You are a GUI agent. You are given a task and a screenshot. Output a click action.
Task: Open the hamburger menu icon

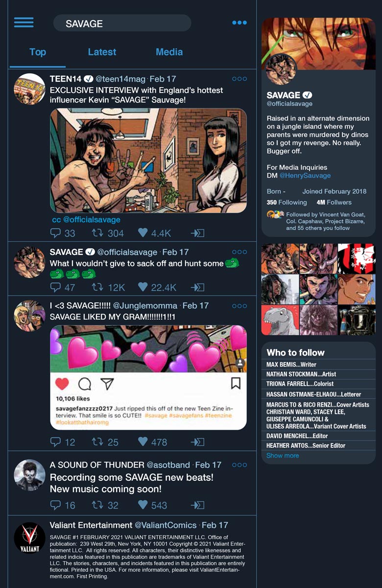(x=24, y=23)
